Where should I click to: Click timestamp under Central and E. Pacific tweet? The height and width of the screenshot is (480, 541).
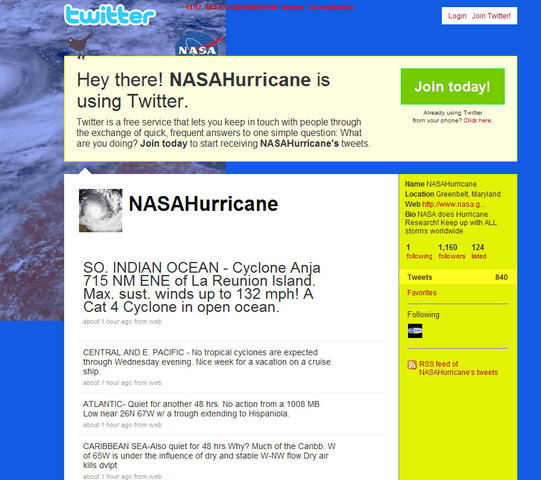pyautogui.click(x=122, y=383)
